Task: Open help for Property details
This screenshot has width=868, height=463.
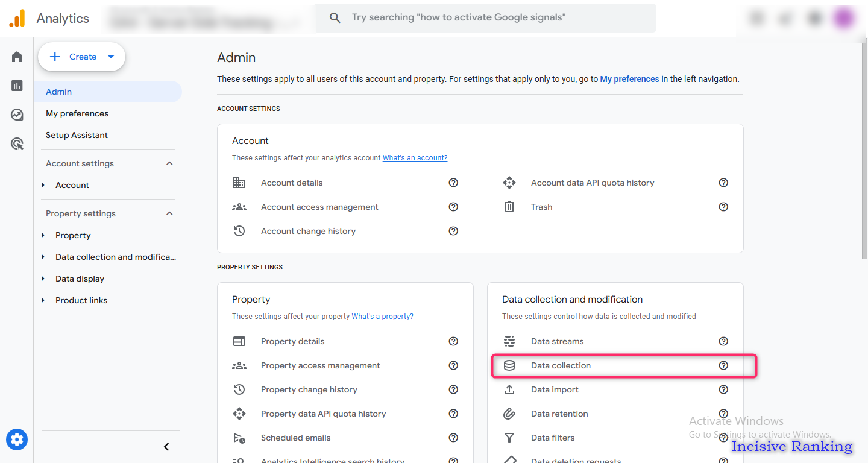Action: pos(453,341)
